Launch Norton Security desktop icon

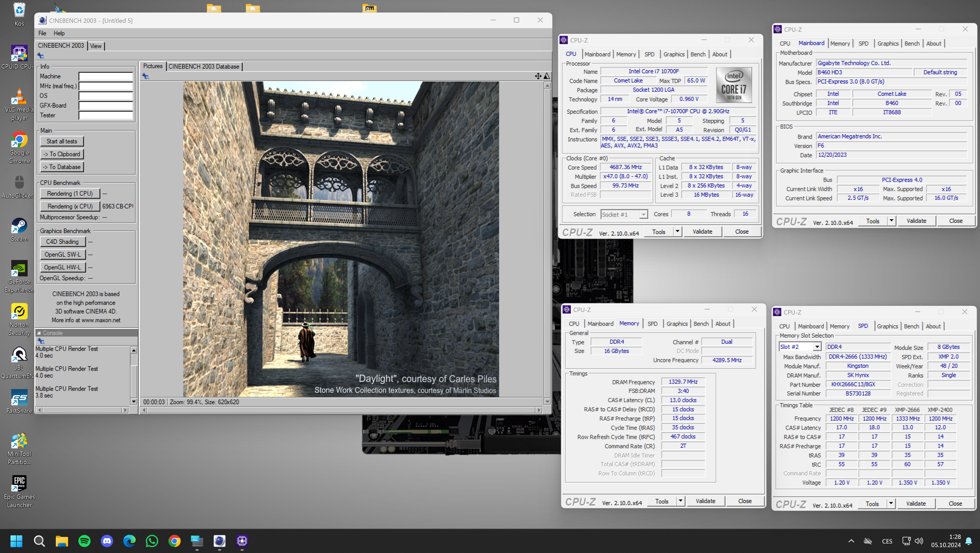pos(19,320)
